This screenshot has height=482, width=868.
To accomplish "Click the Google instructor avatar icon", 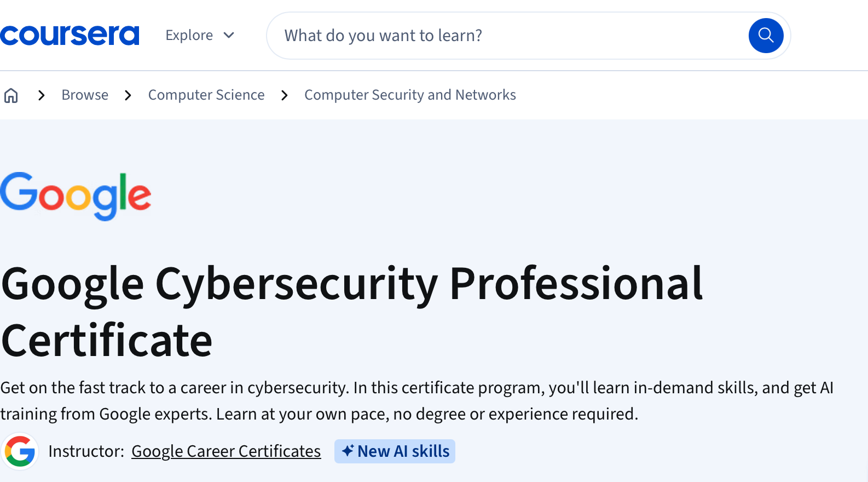I will tap(20, 451).
